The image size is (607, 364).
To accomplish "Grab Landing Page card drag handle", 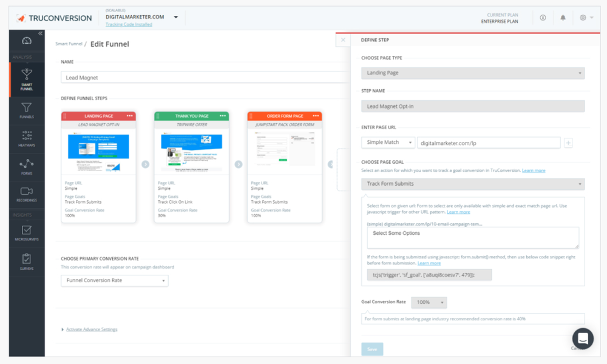I will point(65,116).
